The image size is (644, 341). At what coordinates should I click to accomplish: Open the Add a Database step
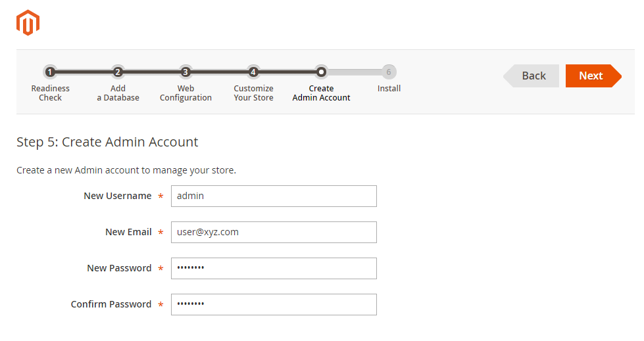[x=118, y=93]
